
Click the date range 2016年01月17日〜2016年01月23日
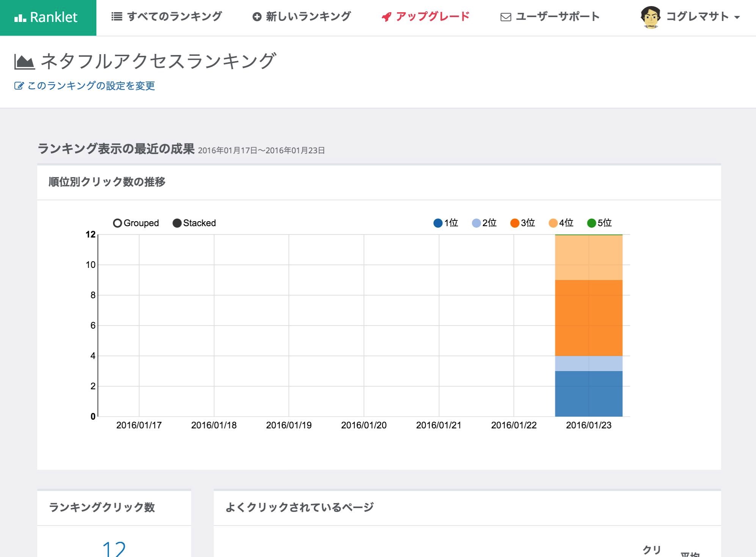click(261, 151)
